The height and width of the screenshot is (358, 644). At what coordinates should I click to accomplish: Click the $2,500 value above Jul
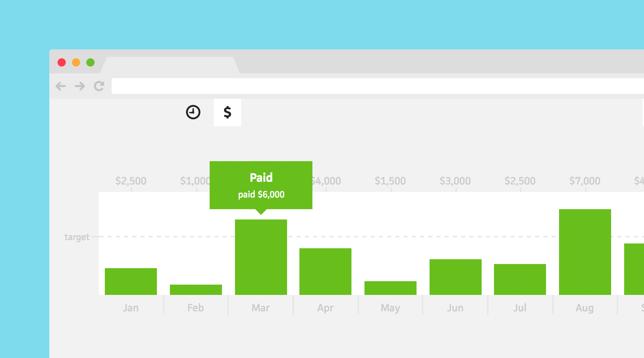(x=520, y=181)
